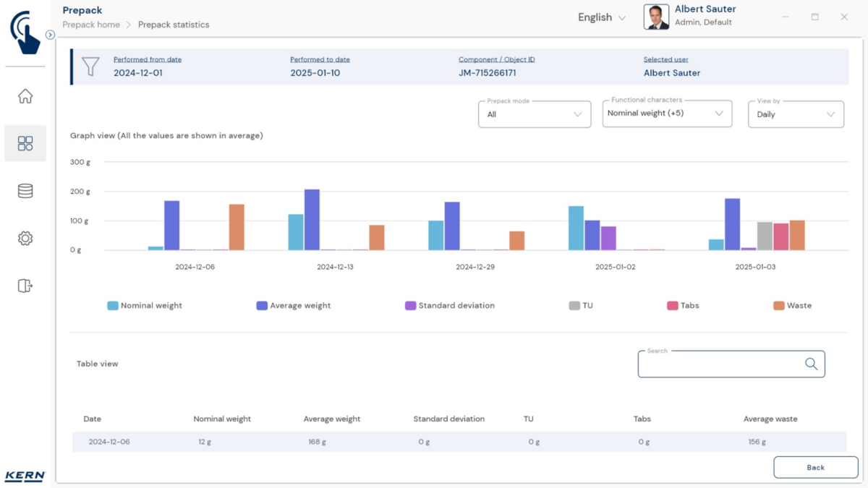Image resolution: width=868 pixels, height=488 pixels.
Task: Open the database icon in sidebar
Action: (25, 191)
